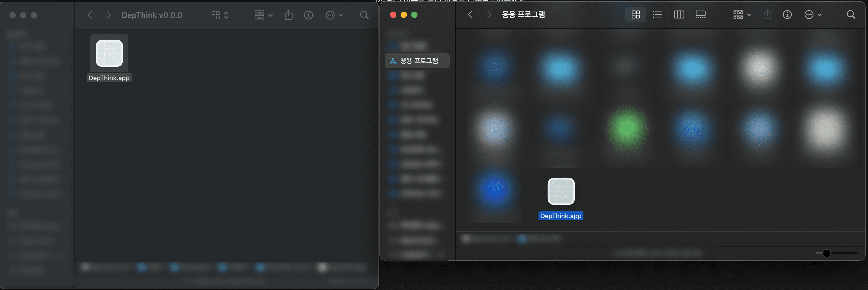Select DepThink.app icon in 응용 프로그램 window

point(561,191)
